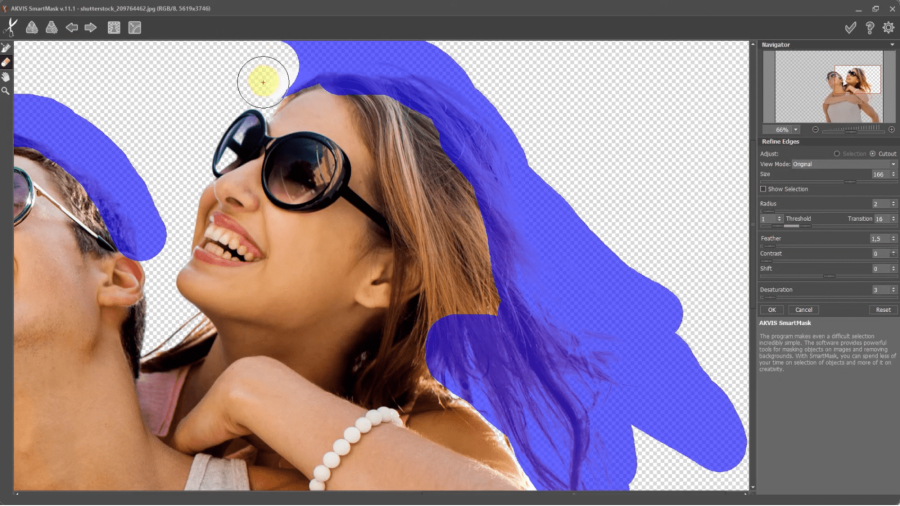
Task: Open the zoom percentage dropdown in Navigator
Action: pos(796,130)
